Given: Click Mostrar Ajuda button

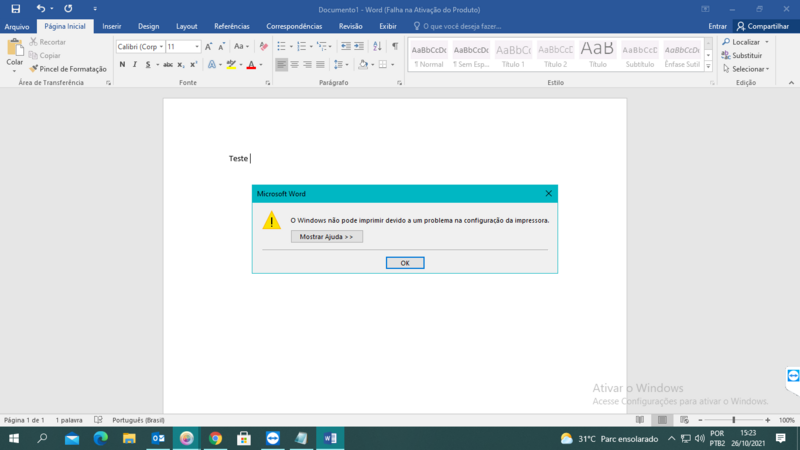Looking at the screenshot, I should pos(327,237).
